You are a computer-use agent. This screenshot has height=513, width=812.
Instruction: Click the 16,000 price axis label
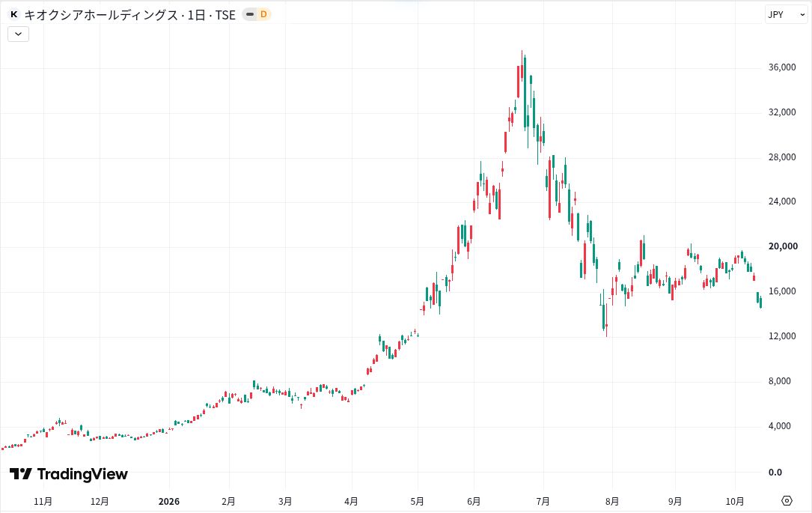(x=782, y=291)
